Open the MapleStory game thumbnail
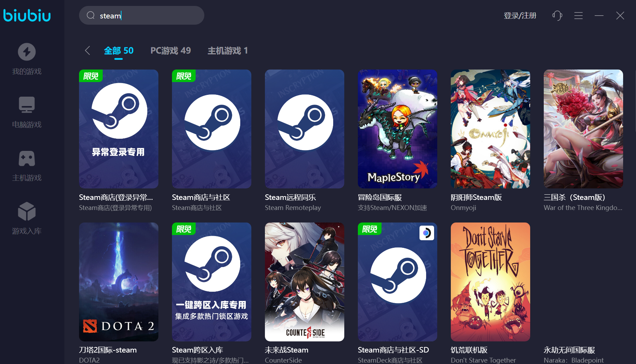The height and width of the screenshot is (364, 636). coord(397,129)
